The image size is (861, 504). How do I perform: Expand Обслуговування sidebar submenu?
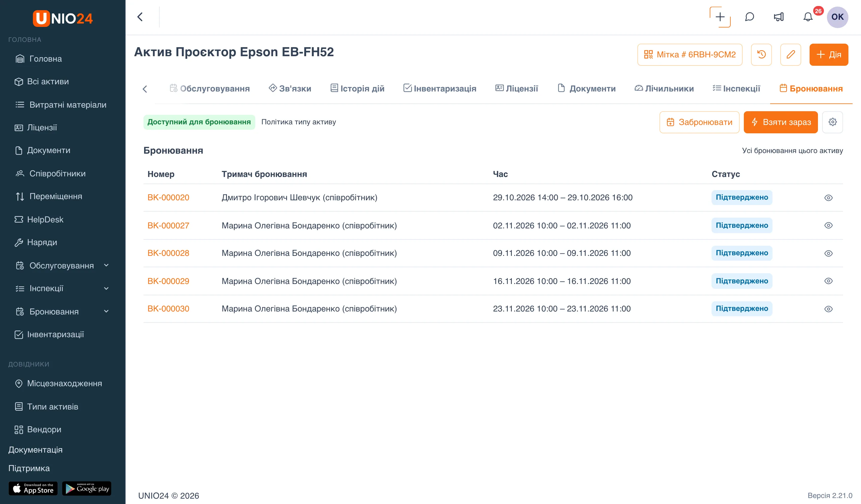(x=106, y=265)
